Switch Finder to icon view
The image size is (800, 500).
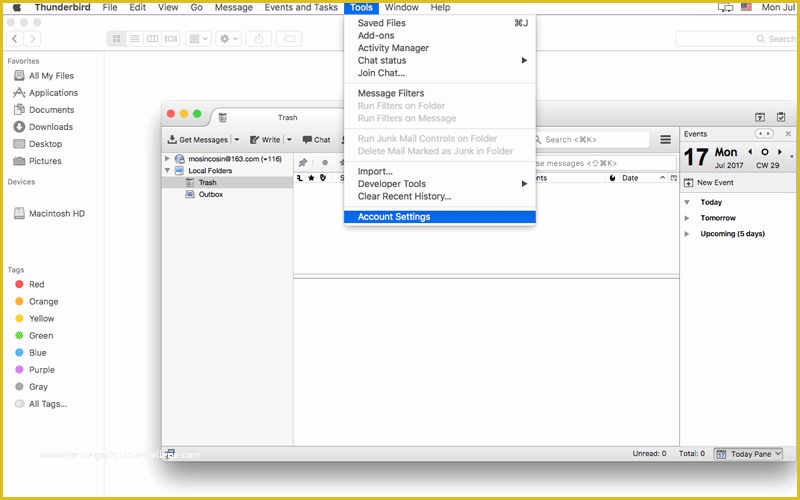click(116, 39)
